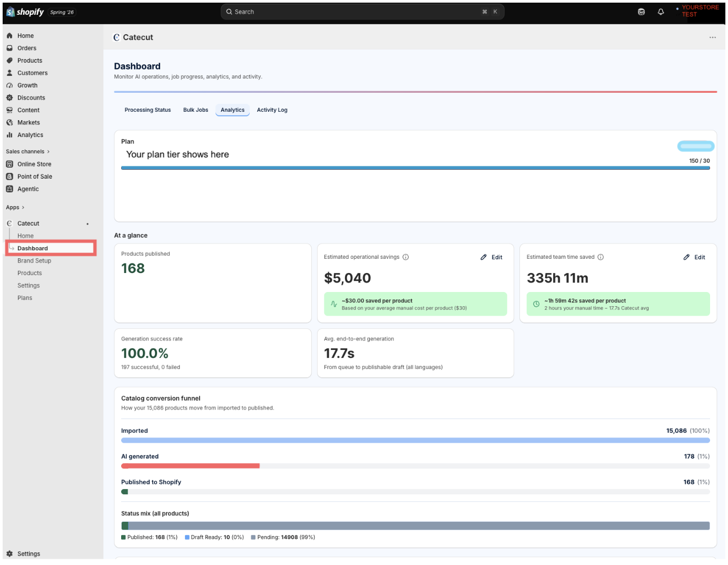Open Catecut Settings submenu item
This screenshot has width=728, height=565.
28,286
